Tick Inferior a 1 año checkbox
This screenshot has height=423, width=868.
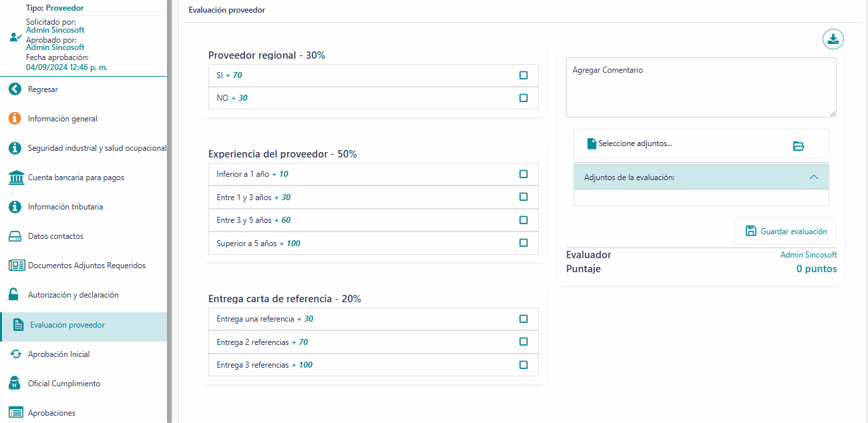pos(523,174)
